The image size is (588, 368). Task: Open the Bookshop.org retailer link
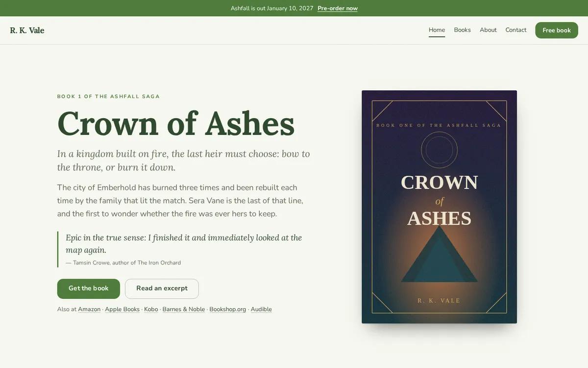[228, 309]
